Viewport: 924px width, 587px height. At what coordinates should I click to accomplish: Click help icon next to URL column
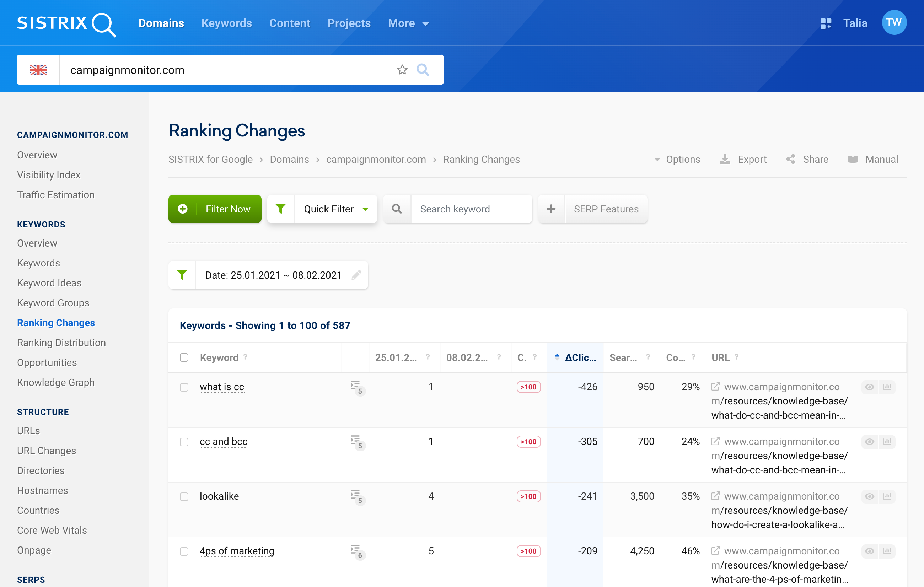pyautogui.click(x=736, y=357)
